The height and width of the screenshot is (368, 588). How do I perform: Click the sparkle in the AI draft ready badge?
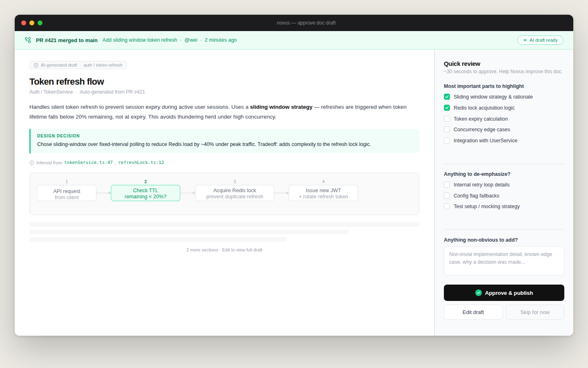point(525,40)
